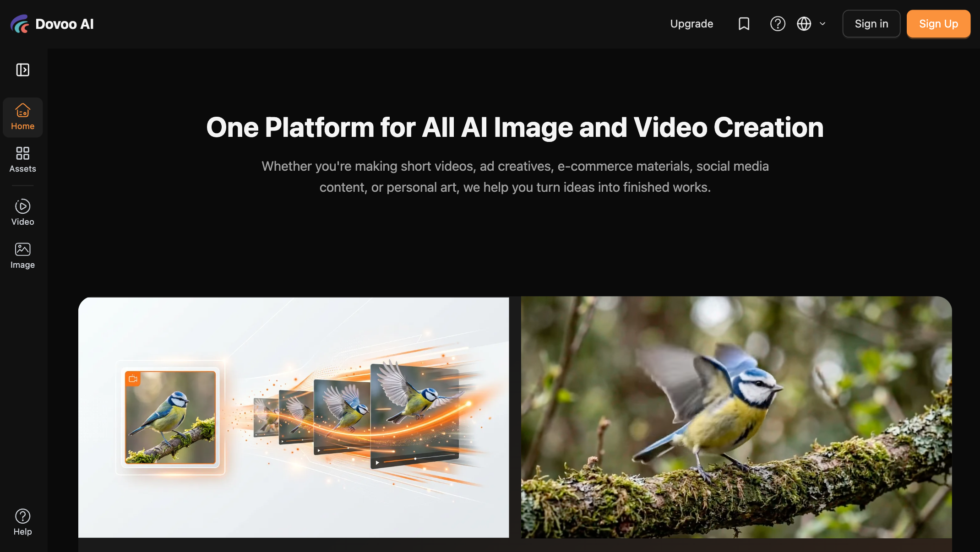The width and height of the screenshot is (980, 552).
Task: Click the small framed bird image thumbnail
Action: coord(170,417)
